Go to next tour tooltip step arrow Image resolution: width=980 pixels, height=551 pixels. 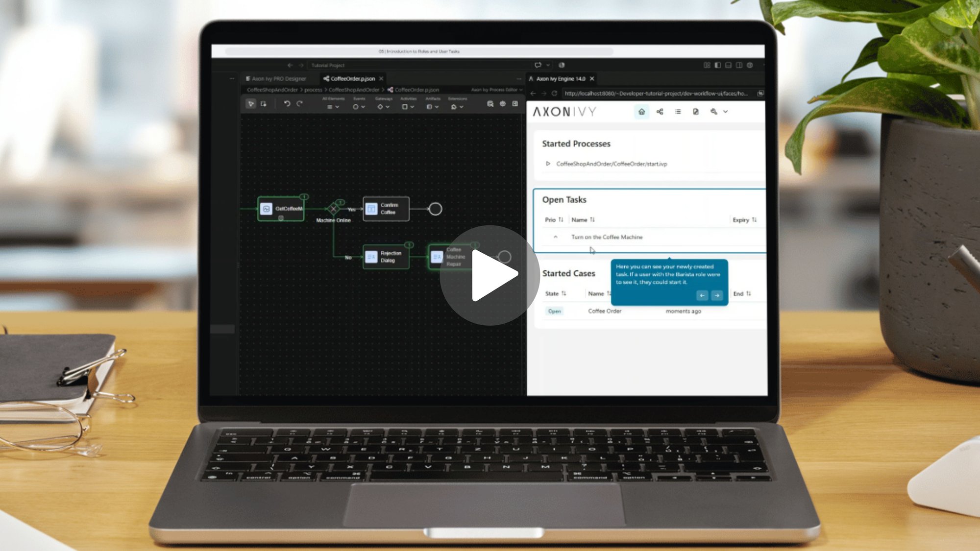coord(717,295)
